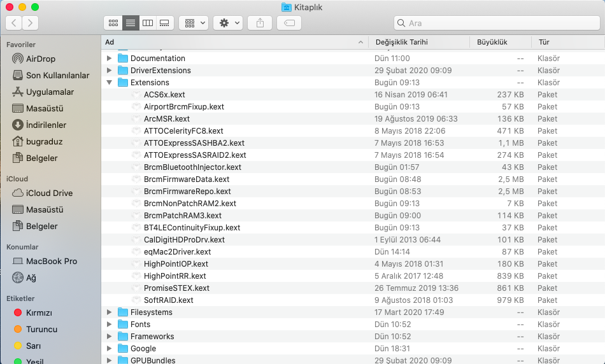Click the Edit Tags toolbar button
Image resolution: width=605 pixels, height=364 pixels.
289,23
